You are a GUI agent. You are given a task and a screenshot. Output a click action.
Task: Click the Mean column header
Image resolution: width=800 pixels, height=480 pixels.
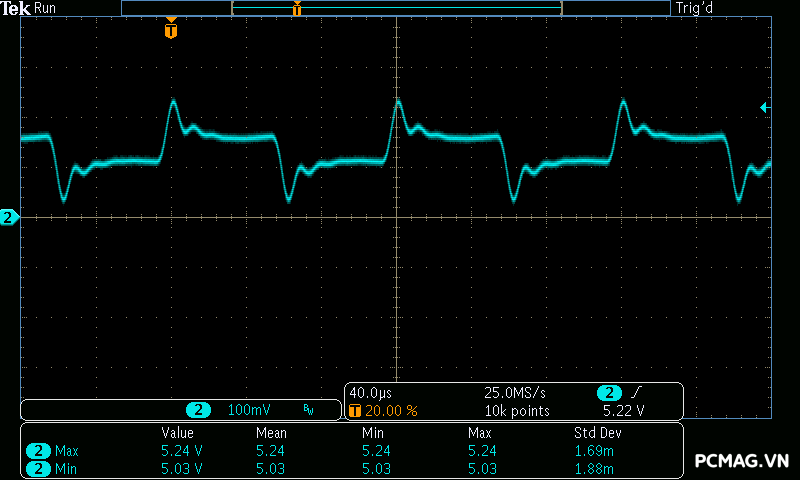[271, 433]
